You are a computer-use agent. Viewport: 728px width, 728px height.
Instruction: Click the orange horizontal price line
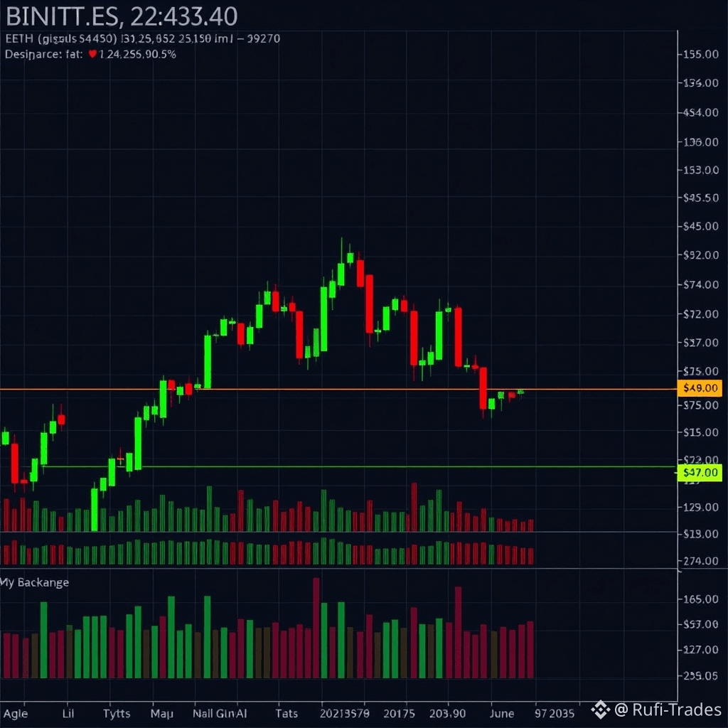click(x=338, y=389)
